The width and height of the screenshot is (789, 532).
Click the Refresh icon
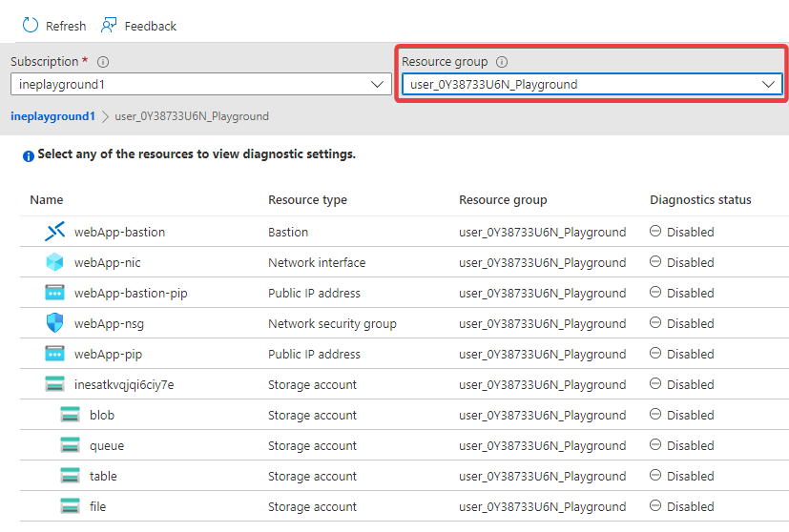coord(31,26)
